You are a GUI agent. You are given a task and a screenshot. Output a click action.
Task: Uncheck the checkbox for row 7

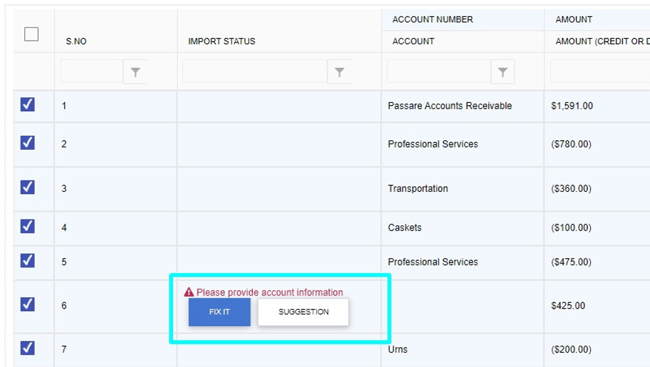[27, 348]
